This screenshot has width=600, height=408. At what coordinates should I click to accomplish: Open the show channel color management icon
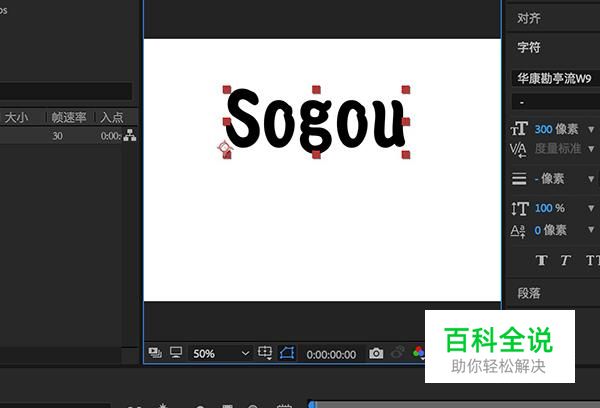[418, 352]
